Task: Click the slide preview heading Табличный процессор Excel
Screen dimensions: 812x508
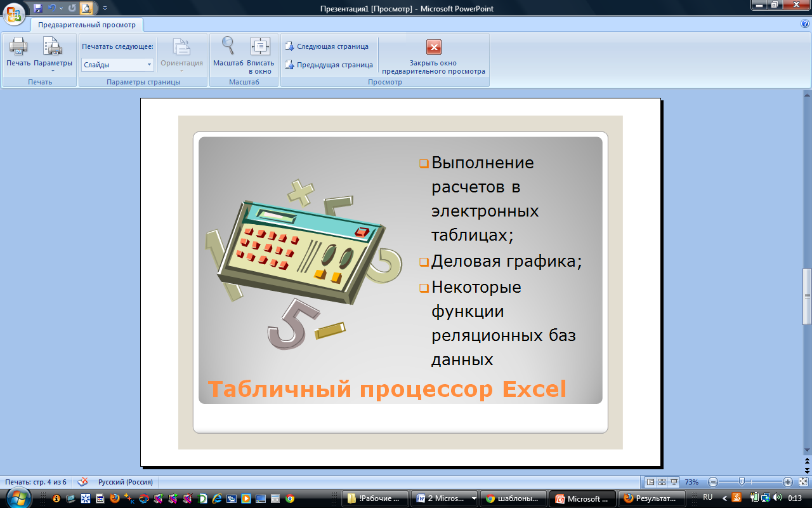Action: pos(387,389)
